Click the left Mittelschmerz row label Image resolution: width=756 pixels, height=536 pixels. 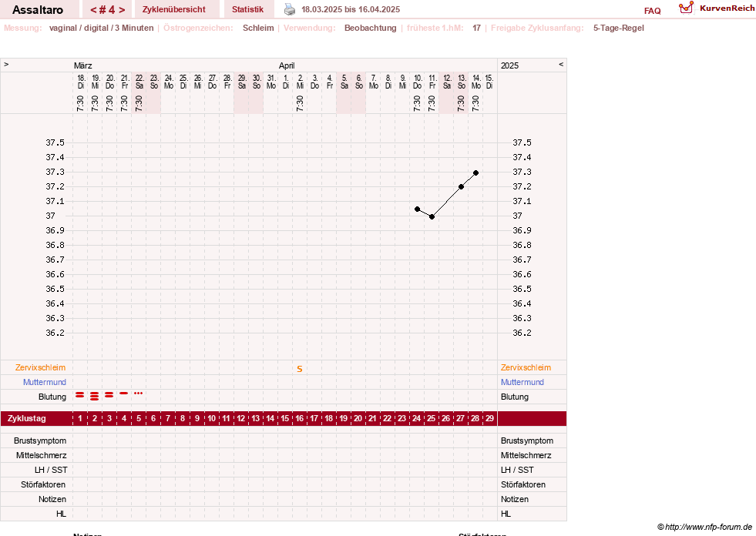[x=42, y=455]
